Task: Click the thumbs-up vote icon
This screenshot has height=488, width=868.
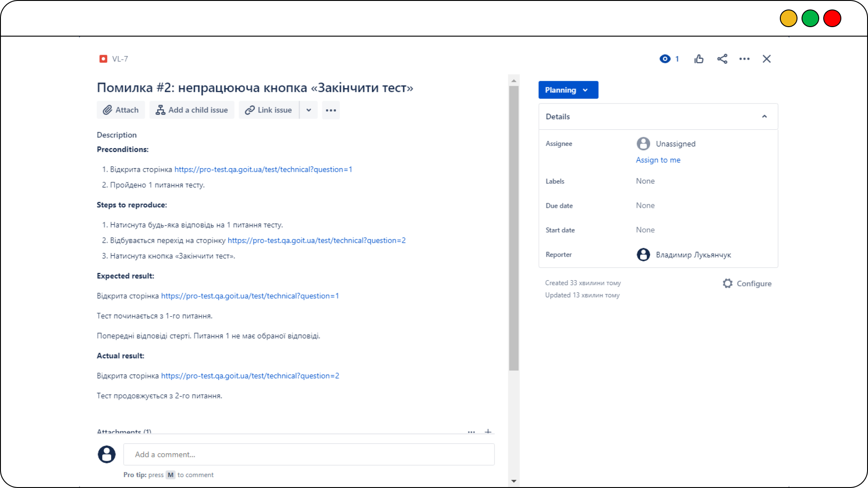Action: (699, 59)
